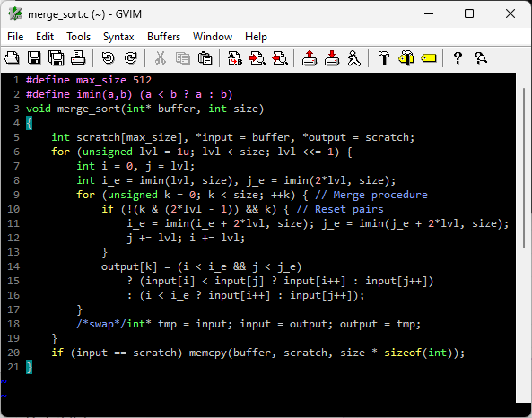Click '#define imin(a,b)' on line 2
This screenshot has height=418, width=532.
[x=79, y=94]
